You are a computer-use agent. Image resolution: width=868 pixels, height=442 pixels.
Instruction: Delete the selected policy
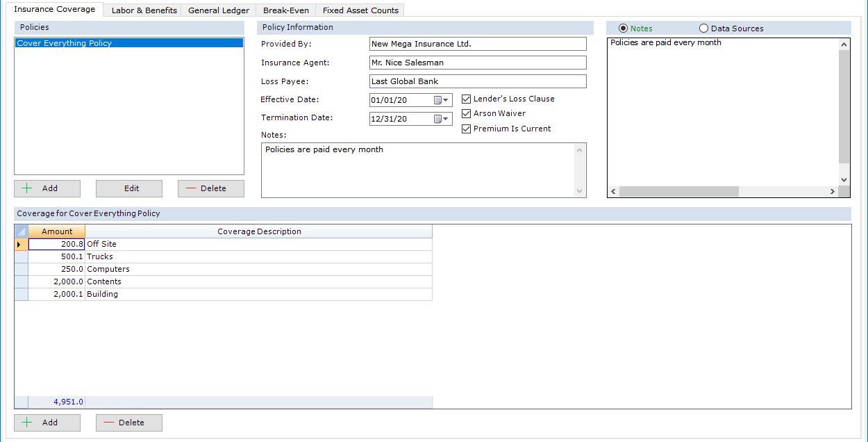(211, 188)
